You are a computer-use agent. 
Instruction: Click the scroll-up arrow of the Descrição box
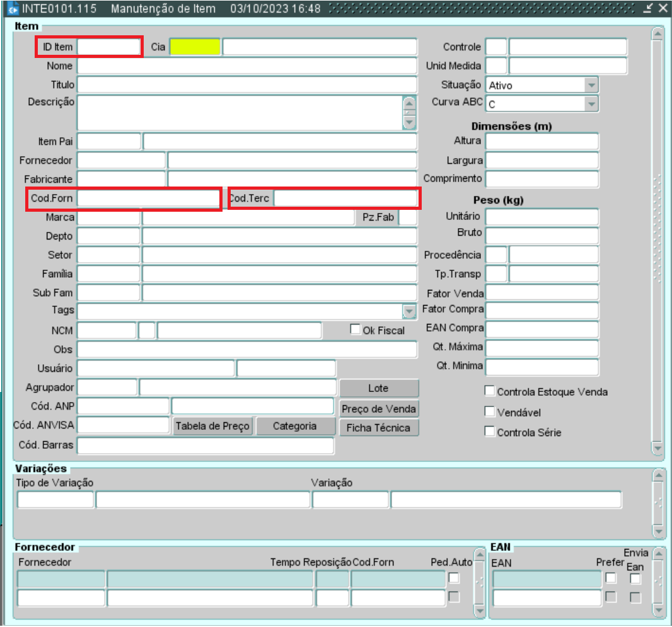(x=410, y=103)
